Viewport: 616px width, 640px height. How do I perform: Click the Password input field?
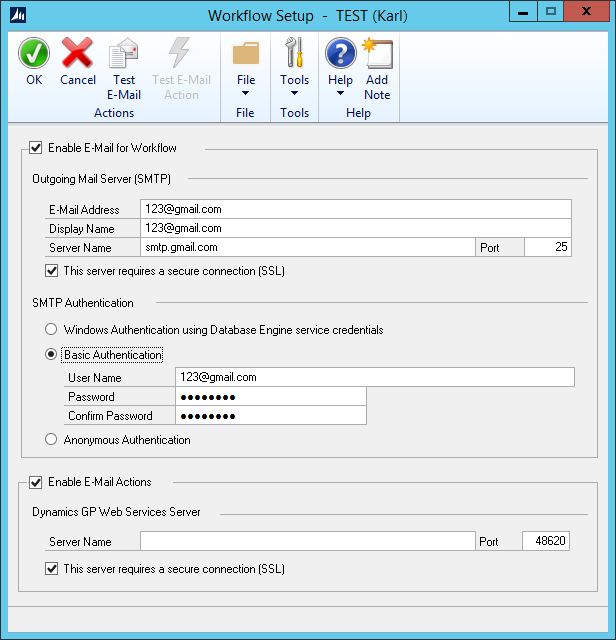271,396
